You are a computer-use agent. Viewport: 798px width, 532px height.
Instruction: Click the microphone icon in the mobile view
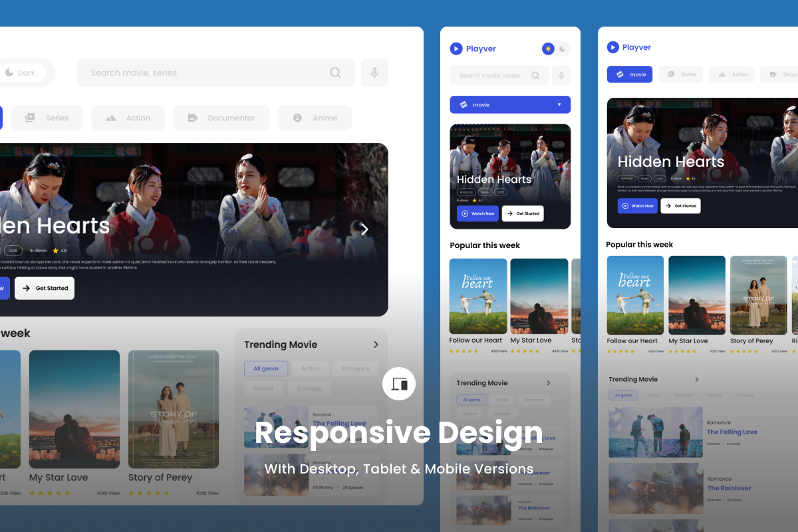coord(561,75)
